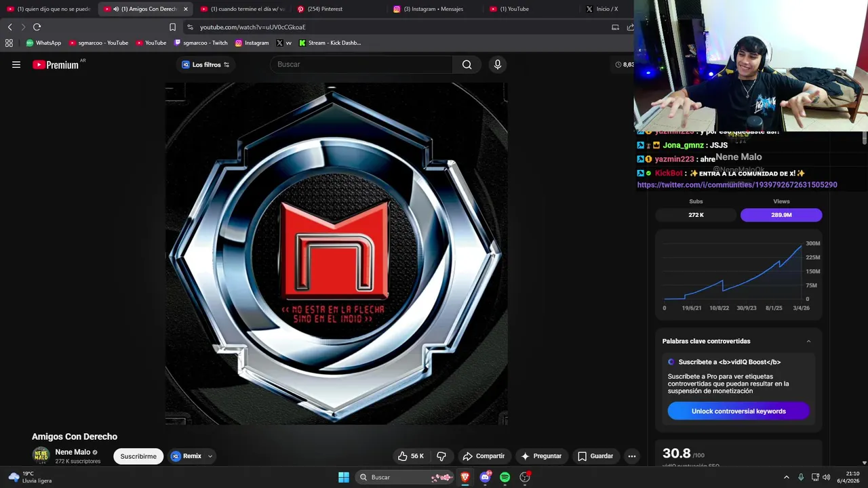
Task: Click the youtube.com address bar URL
Action: [x=252, y=27]
